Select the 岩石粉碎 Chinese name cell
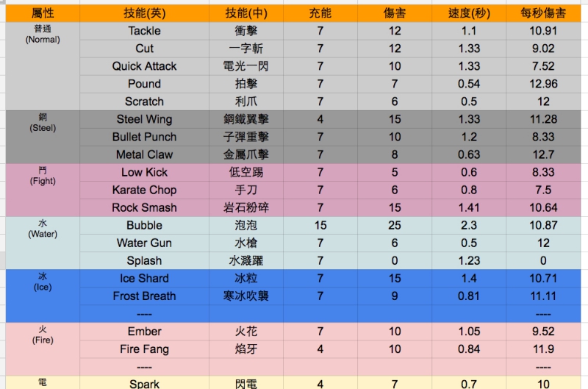The image size is (588, 389). click(246, 207)
